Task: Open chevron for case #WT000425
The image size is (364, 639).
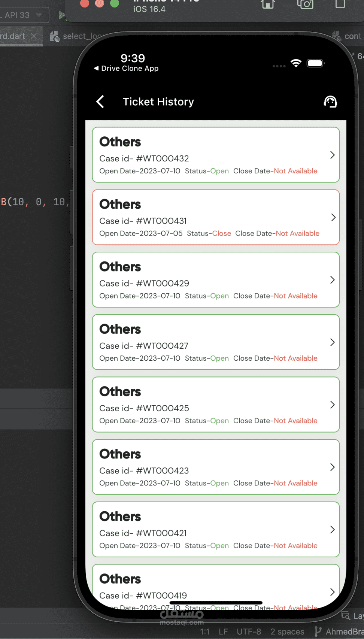Action: point(332,405)
